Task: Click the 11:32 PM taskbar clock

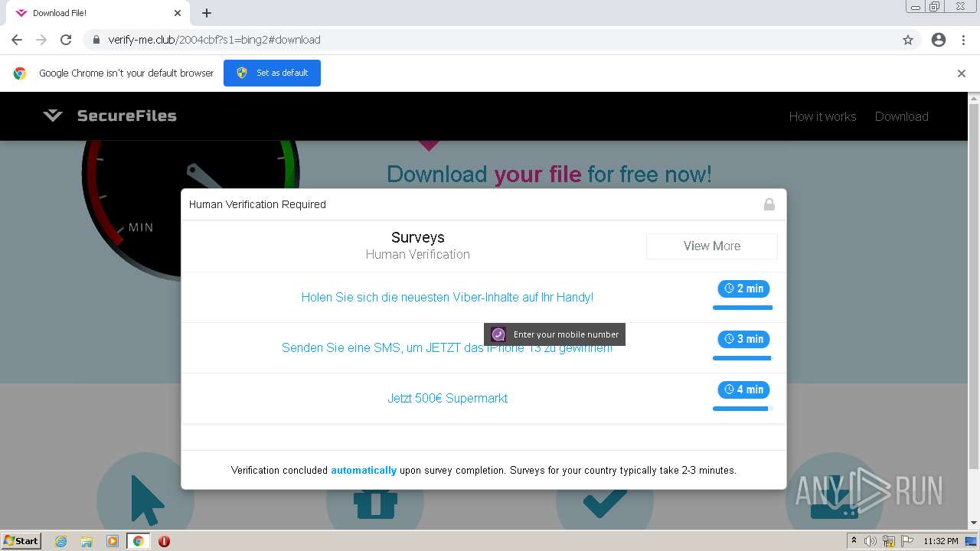Action: 941,541
